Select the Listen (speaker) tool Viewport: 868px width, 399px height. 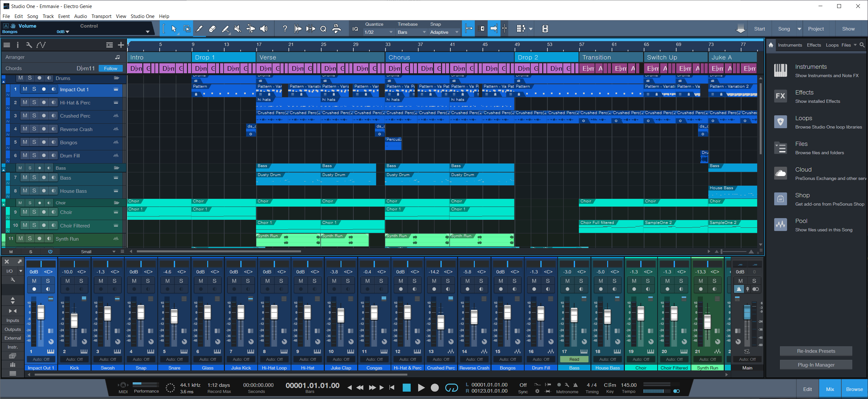tap(264, 29)
